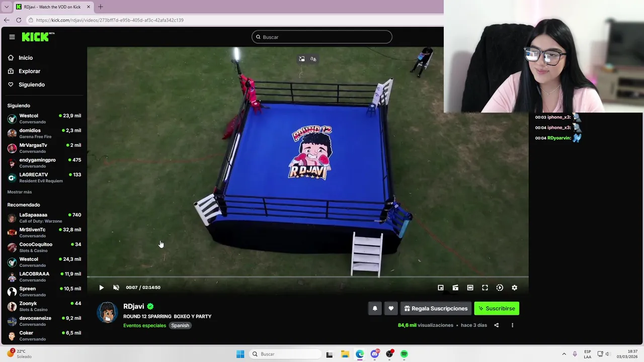The image size is (644, 362).
Task: Reload the current page
Action: [19, 20]
